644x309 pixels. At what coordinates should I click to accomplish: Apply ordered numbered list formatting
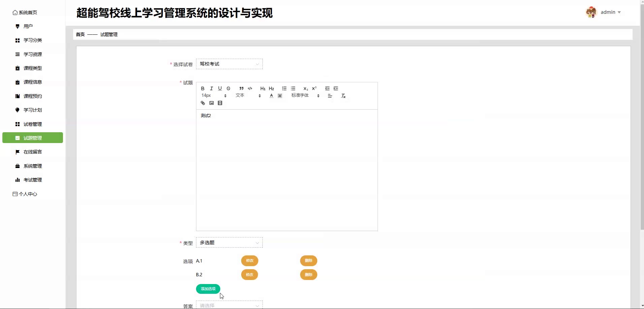pyautogui.click(x=284, y=88)
